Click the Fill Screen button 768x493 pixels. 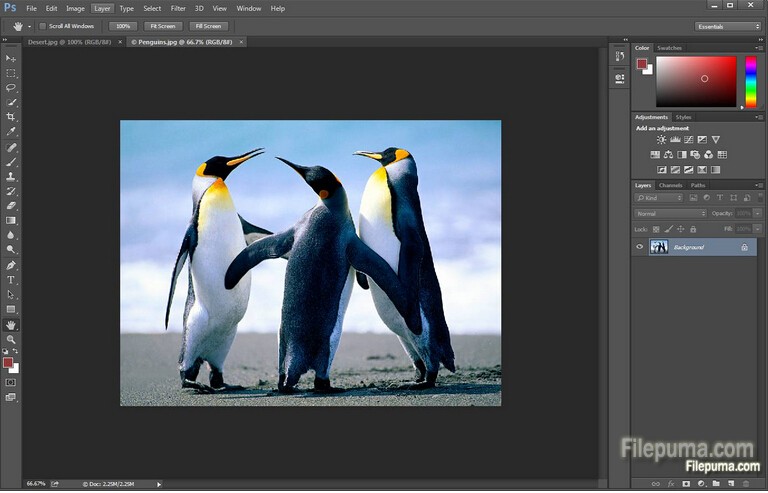208,26
